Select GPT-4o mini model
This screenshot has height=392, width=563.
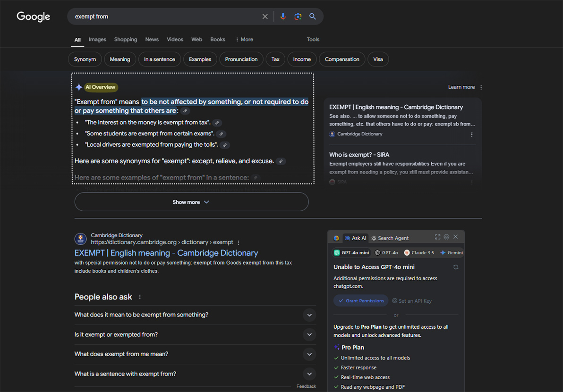(351, 253)
